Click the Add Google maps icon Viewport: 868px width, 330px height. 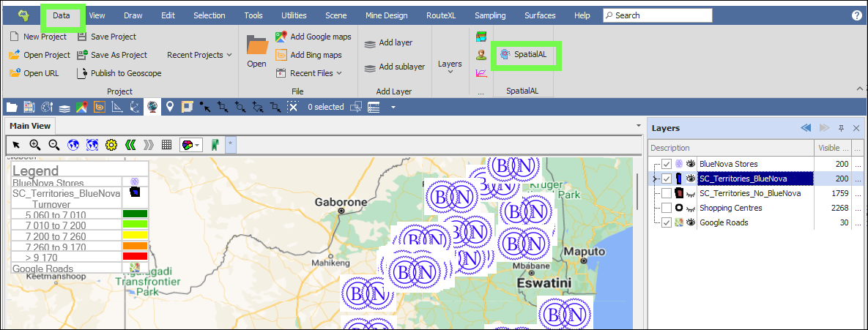click(281, 37)
